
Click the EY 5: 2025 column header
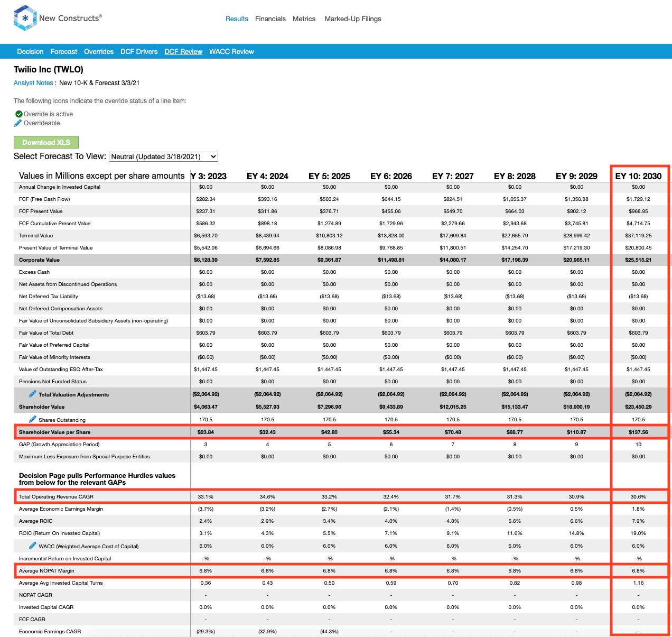329,176
